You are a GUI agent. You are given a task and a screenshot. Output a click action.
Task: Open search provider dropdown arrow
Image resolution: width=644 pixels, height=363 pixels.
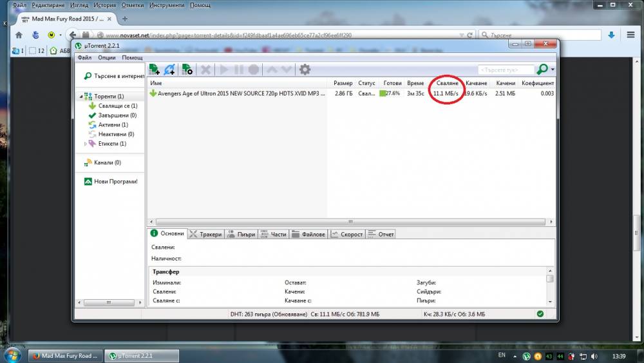coord(553,70)
